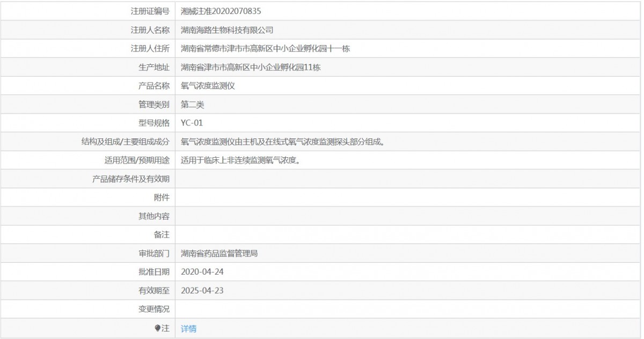Click the 变更情况 label
Image resolution: width=644 pixels, height=339 pixels.
[x=153, y=309]
